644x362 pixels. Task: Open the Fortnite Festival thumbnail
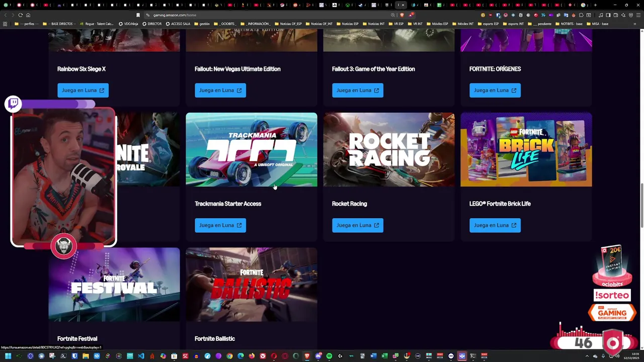114,285
